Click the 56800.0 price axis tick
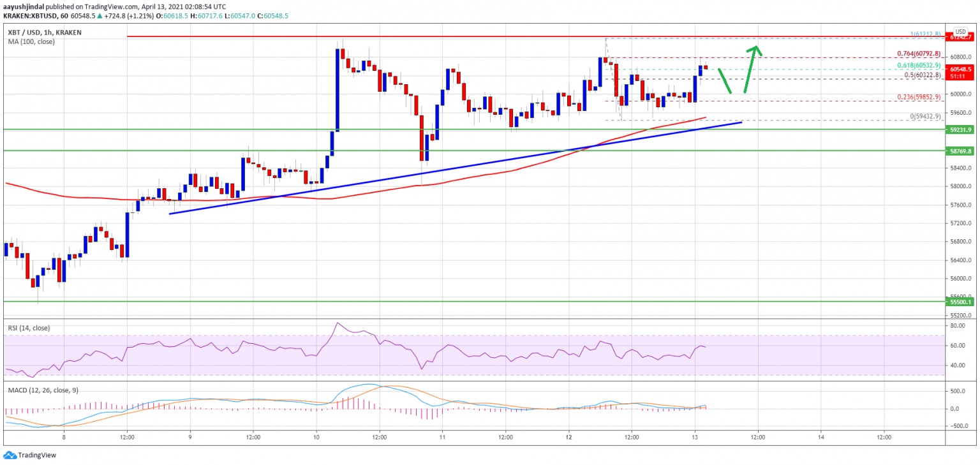 pyautogui.click(x=961, y=242)
